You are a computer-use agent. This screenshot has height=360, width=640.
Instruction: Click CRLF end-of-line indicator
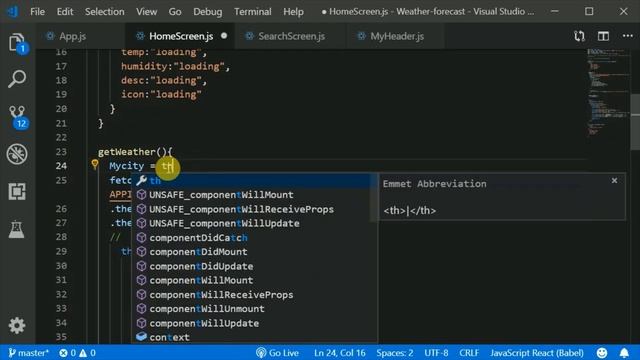tap(469, 353)
